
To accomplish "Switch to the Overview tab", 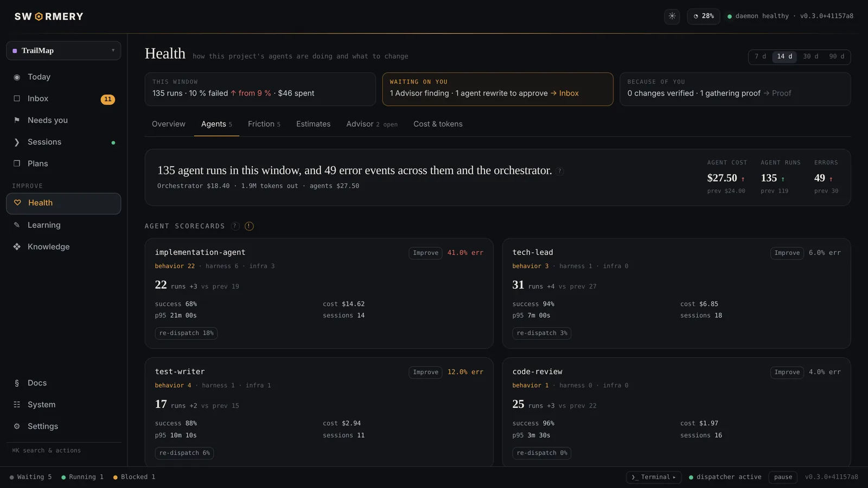I will 169,124.
